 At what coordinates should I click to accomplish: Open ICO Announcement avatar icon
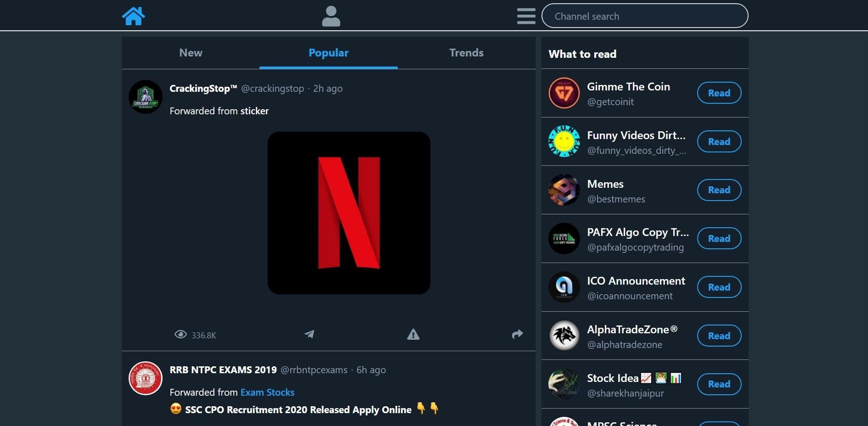click(564, 287)
